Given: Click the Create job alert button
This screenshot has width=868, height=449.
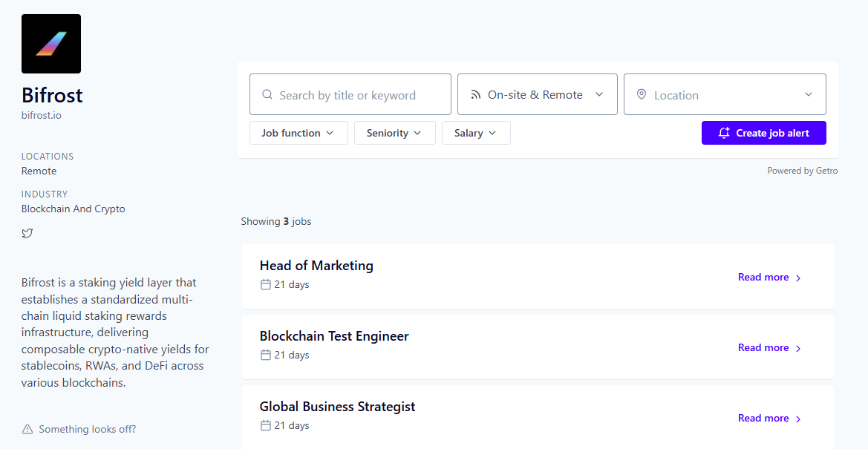Looking at the screenshot, I should coord(763,133).
